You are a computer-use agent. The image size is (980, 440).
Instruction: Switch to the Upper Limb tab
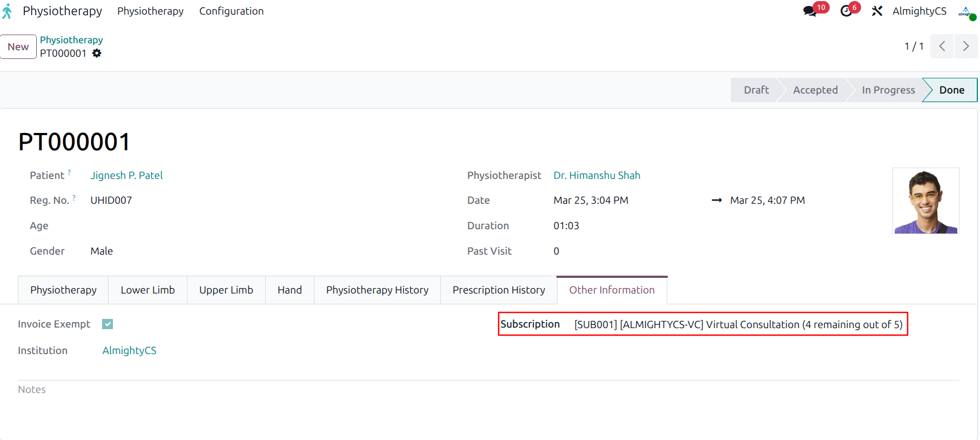point(226,290)
